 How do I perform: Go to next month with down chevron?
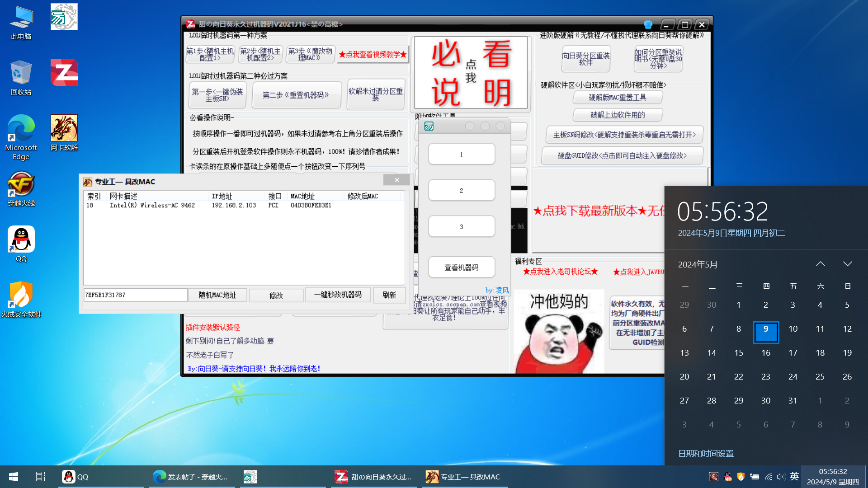tap(847, 264)
